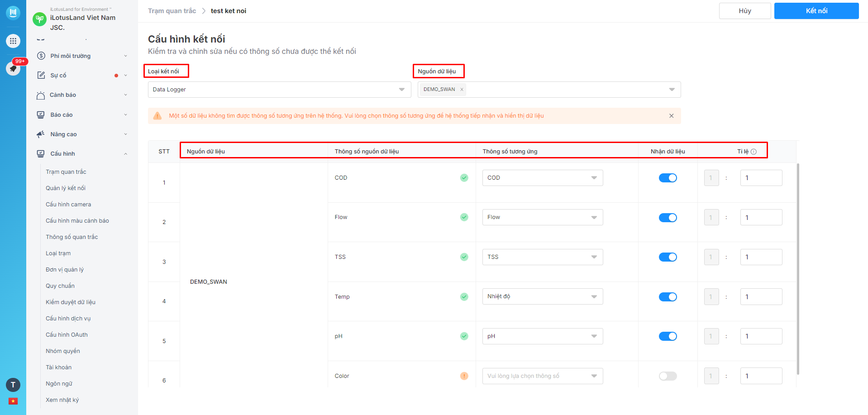The height and width of the screenshot is (415, 868).
Task: Click the Nâng cao megaphone icon
Action: 41,134
